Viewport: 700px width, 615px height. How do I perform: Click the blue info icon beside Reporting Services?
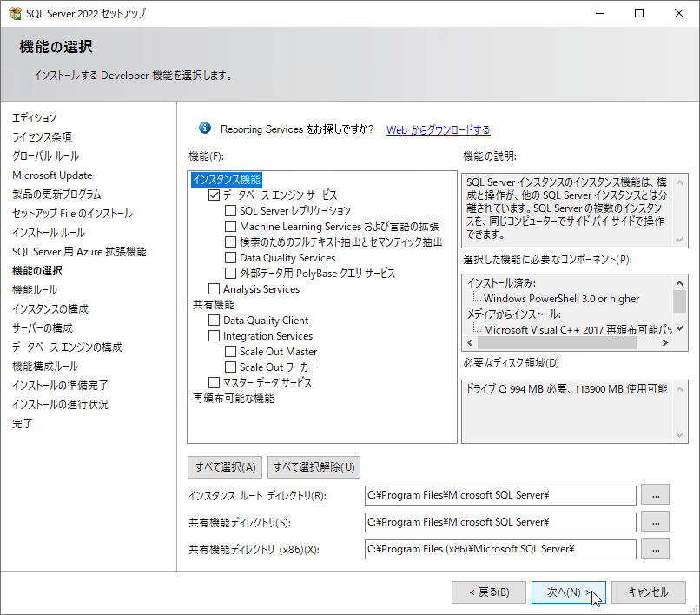pyautogui.click(x=205, y=129)
